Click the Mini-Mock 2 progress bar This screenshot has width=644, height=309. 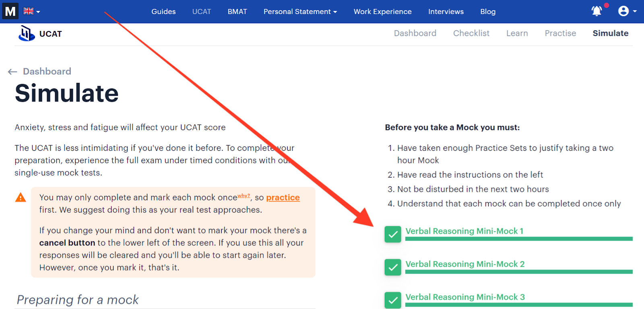[x=519, y=272]
